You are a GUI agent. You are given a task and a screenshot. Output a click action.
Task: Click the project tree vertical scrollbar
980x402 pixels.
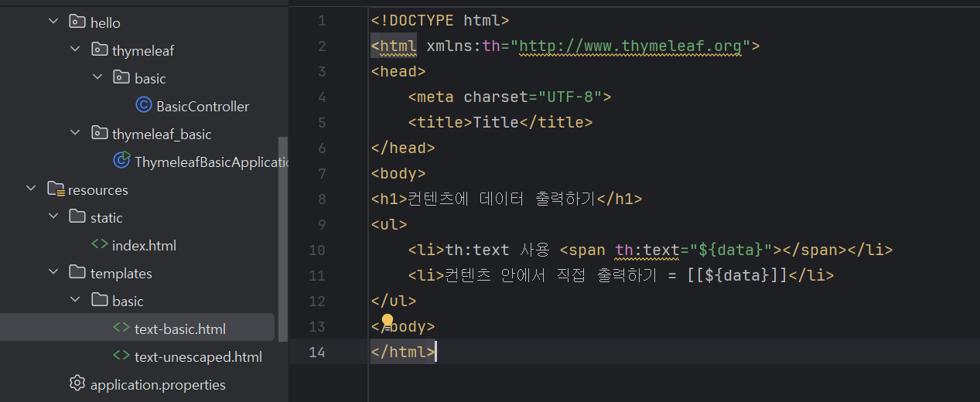point(283,240)
